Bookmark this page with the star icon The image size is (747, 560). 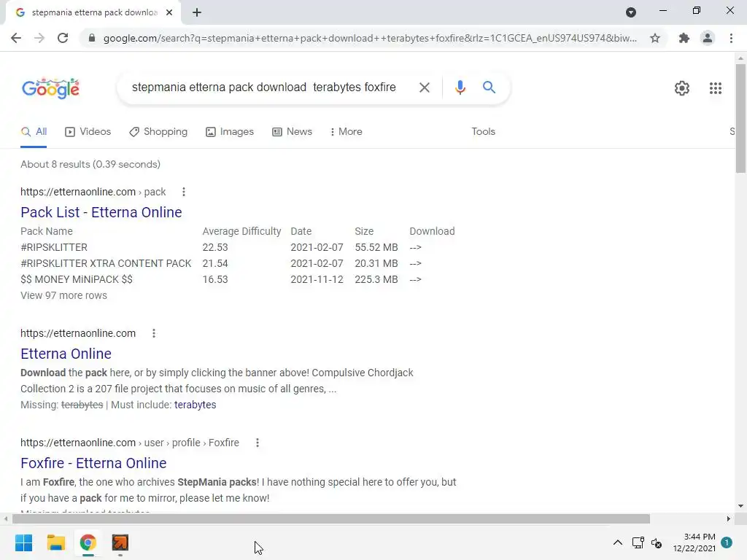[655, 38]
